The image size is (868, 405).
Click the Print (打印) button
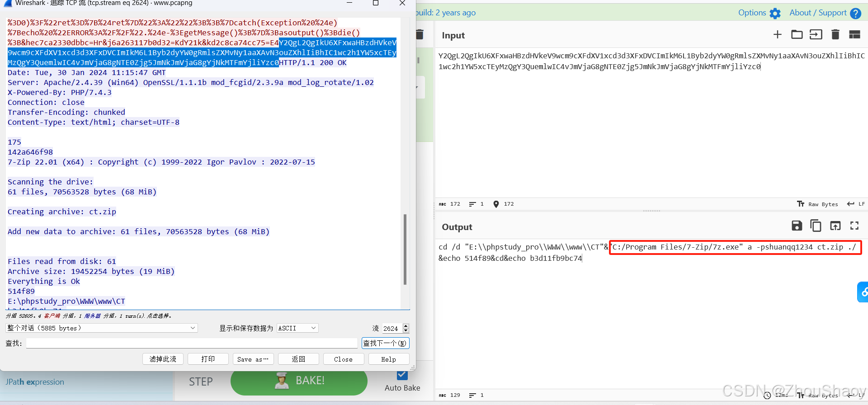pyautogui.click(x=208, y=359)
